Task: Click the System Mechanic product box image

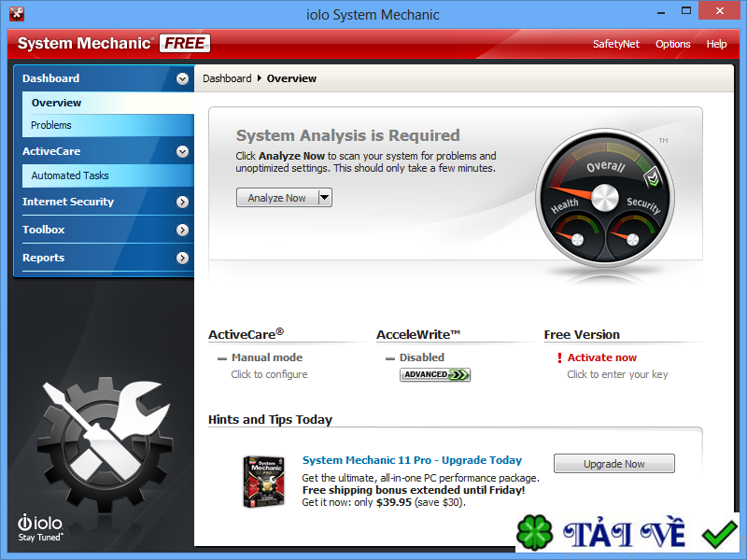Action: [x=263, y=482]
